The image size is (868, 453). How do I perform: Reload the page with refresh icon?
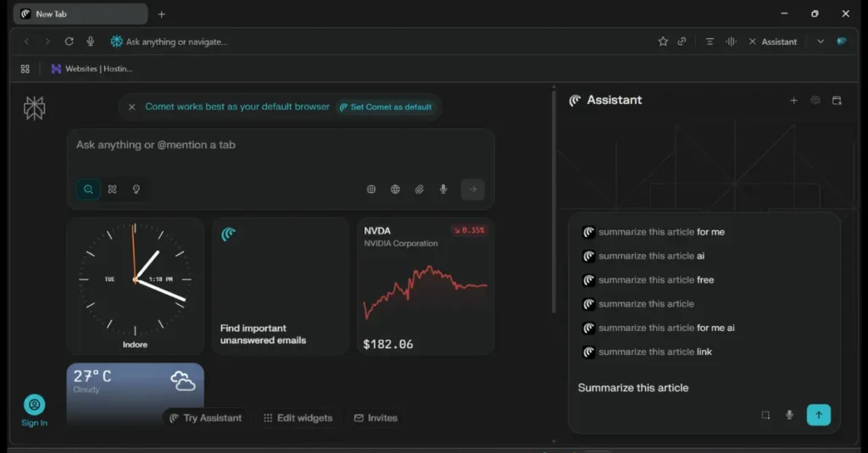point(70,41)
